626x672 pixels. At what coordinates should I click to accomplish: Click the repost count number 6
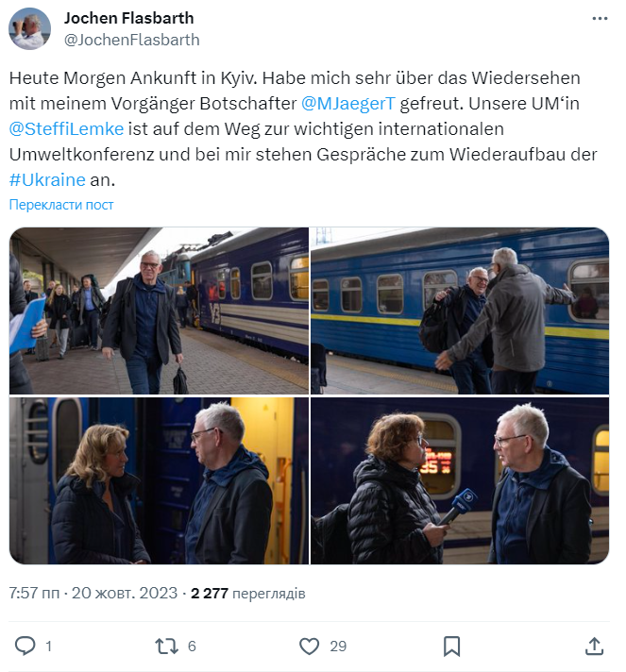(192, 646)
